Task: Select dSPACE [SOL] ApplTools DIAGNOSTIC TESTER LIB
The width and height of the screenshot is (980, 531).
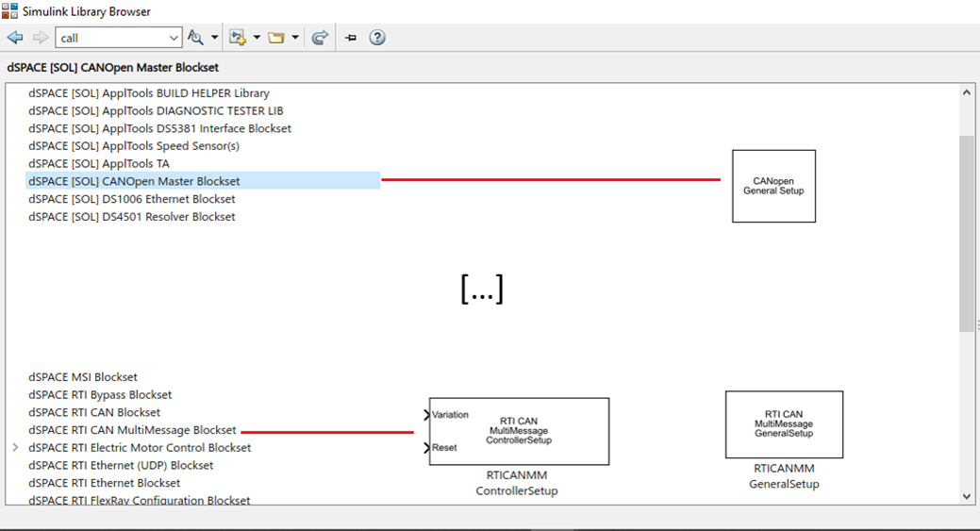Action: [156, 110]
